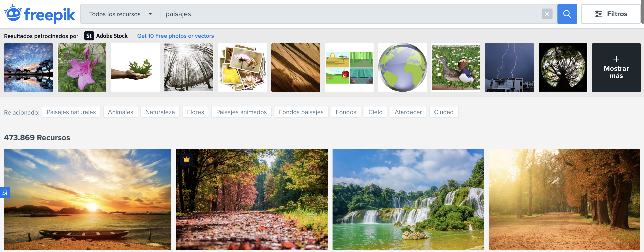The image size is (644, 252).
Task: Click the blue user icon on left edge
Action: [5, 192]
